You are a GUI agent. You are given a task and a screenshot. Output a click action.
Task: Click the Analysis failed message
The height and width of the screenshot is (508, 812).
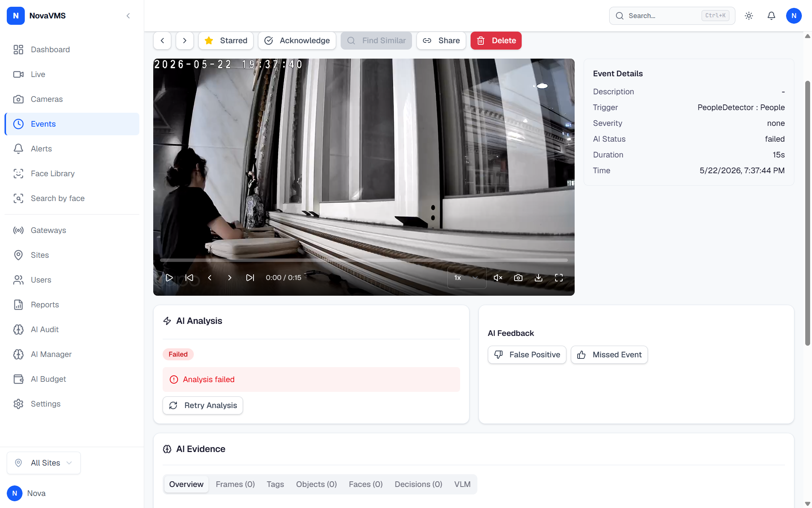tap(311, 379)
